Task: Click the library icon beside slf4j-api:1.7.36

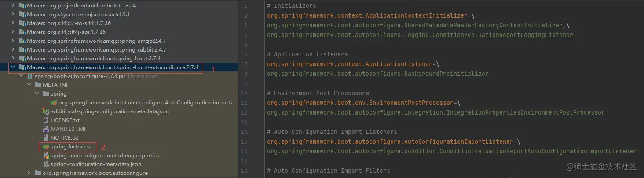Action: 22,32
